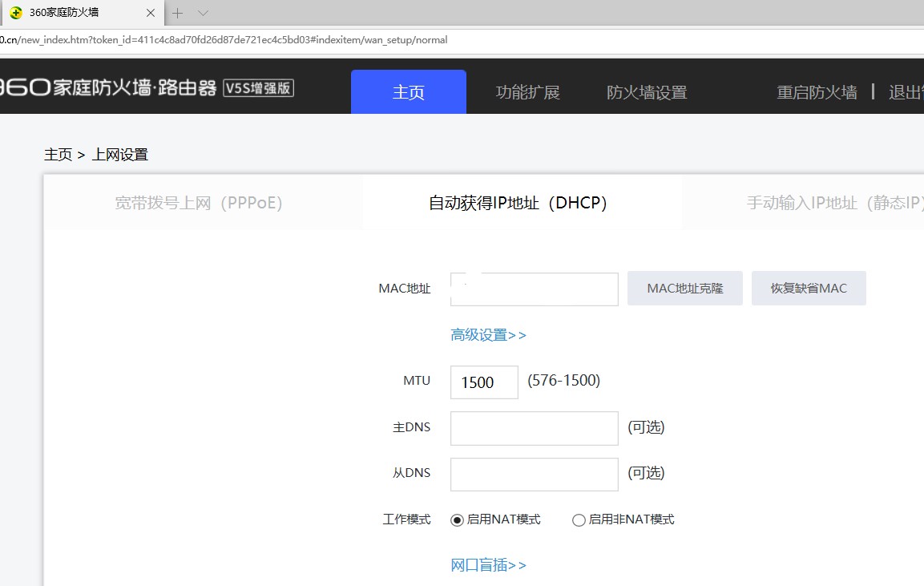
Task: Click the V5S增强版 version badge
Action: click(x=258, y=88)
